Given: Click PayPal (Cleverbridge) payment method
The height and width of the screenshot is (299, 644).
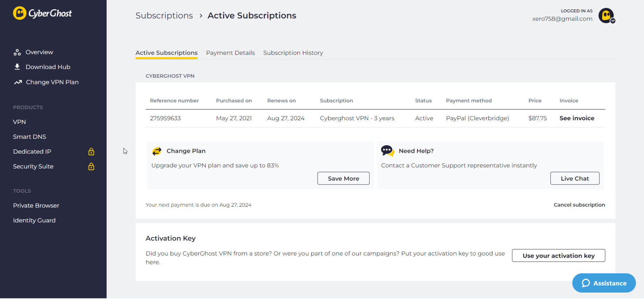Looking at the screenshot, I should coord(478,118).
